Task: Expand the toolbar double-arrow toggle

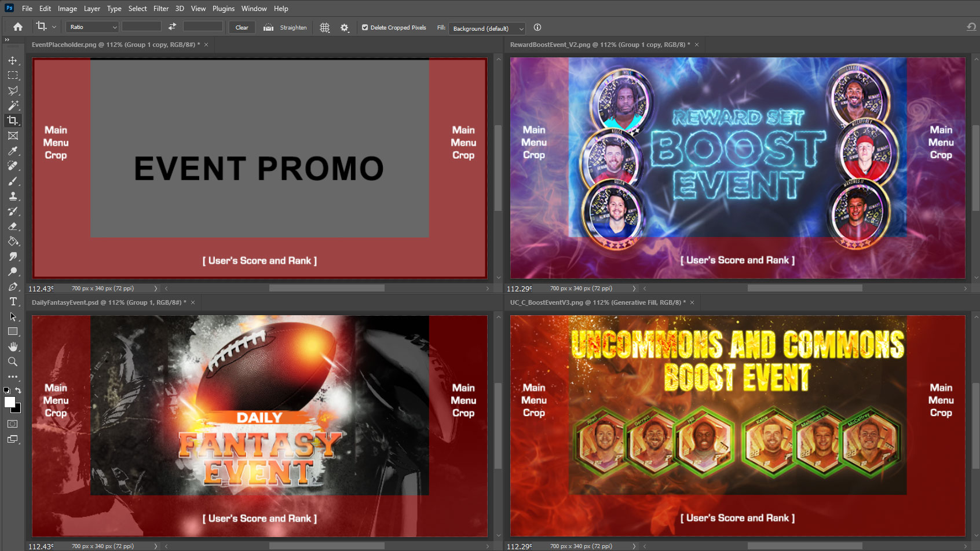Action: coord(7,40)
